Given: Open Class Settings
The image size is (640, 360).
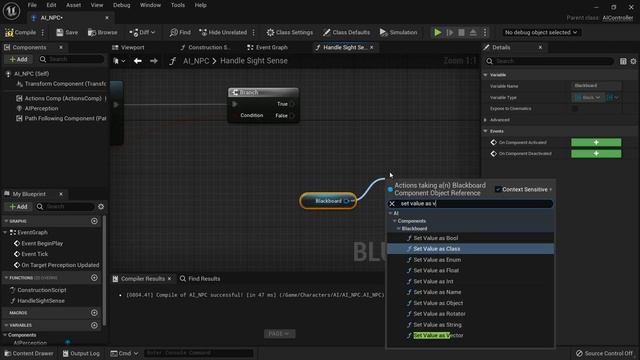Looking at the screenshot, I should (289, 32).
